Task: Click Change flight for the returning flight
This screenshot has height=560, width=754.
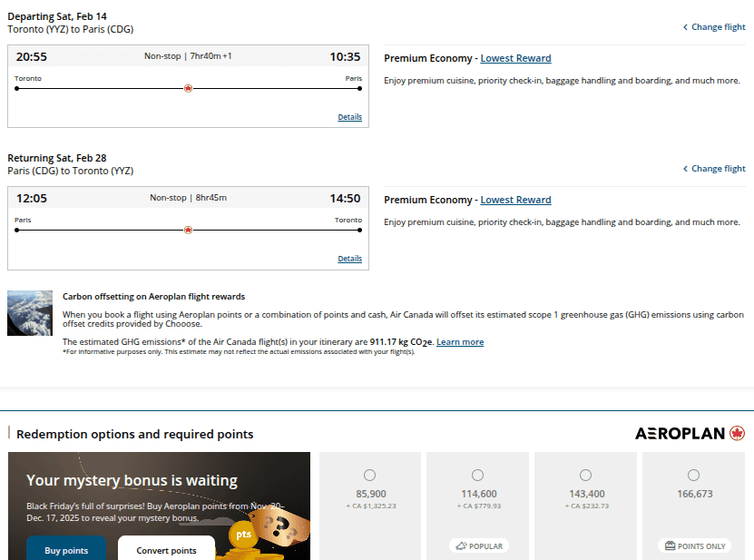Action: click(x=714, y=169)
